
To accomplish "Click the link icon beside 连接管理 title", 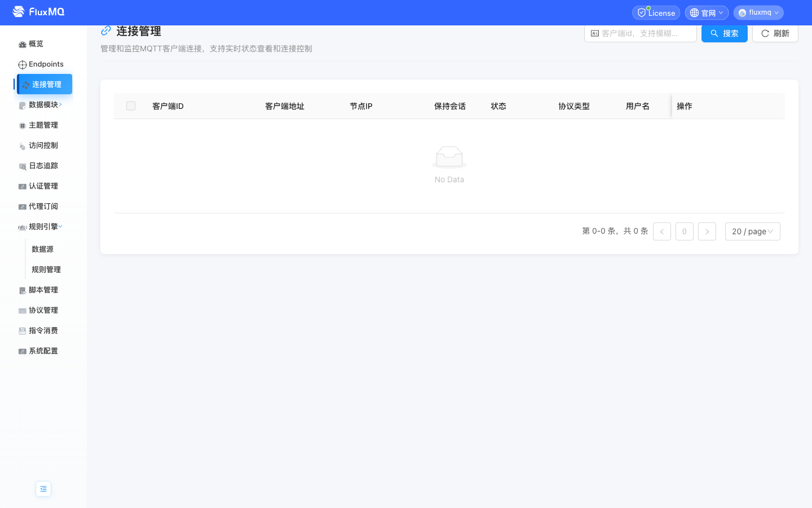I will (106, 31).
